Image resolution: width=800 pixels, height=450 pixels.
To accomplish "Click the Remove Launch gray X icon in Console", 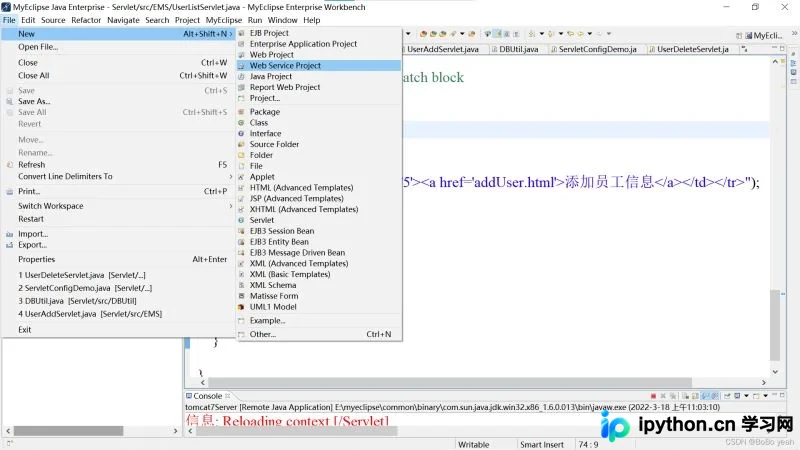I will pos(663,396).
